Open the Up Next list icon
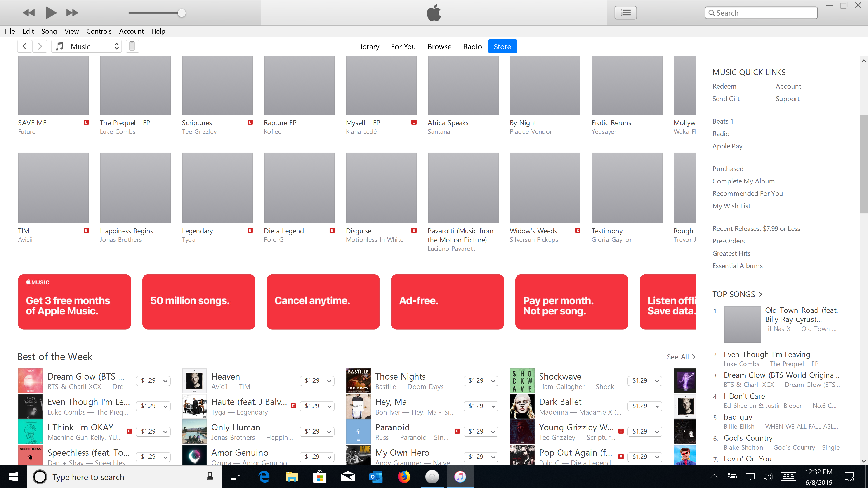The image size is (868, 488). coord(625,13)
